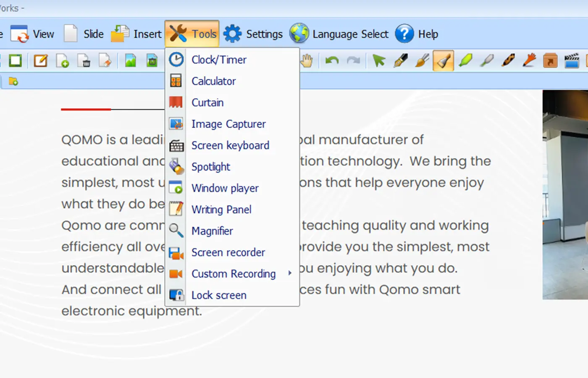The height and width of the screenshot is (378, 588).
Task: Click the clapperboard media icon
Action: tap(572, 61)
